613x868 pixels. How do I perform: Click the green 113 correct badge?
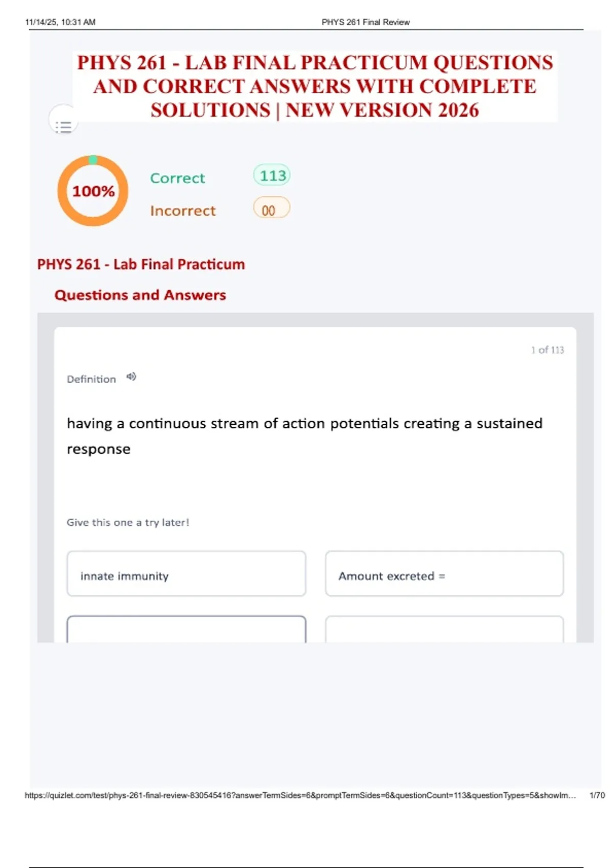click(272, 176)
